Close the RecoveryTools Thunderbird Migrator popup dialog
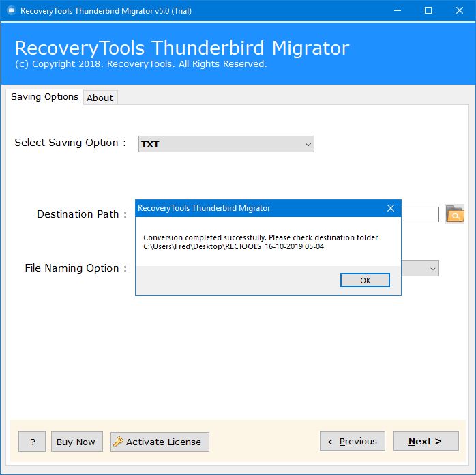 pos(391,208)
